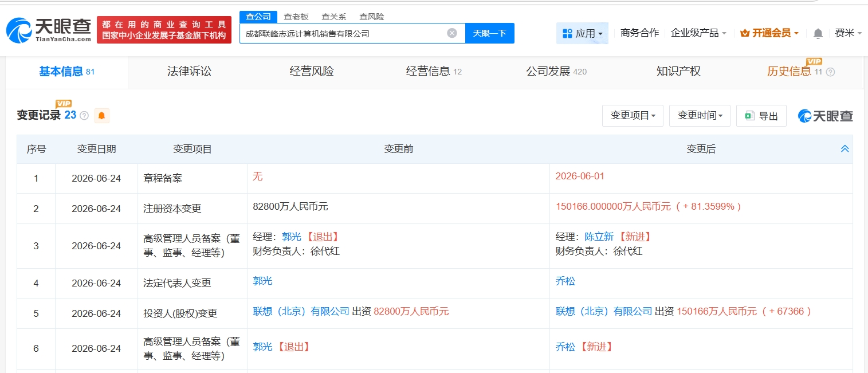Switch to the 查关系 search tab

click(x=333, y=17)
